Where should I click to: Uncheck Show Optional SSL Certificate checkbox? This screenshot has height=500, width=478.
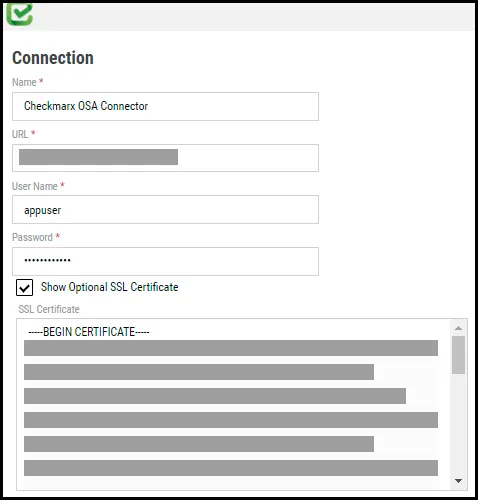(x=24, y=287)
